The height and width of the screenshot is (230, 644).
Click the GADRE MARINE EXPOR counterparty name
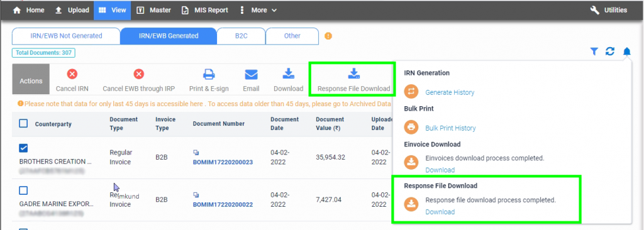pyautogui.click(x=57, y=204)
